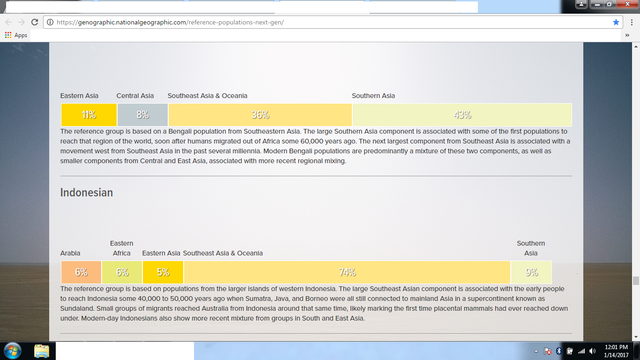Click the Southern Asia label above 43% bar
Screen dimensions: 640x360
click(x=373, y=96)
